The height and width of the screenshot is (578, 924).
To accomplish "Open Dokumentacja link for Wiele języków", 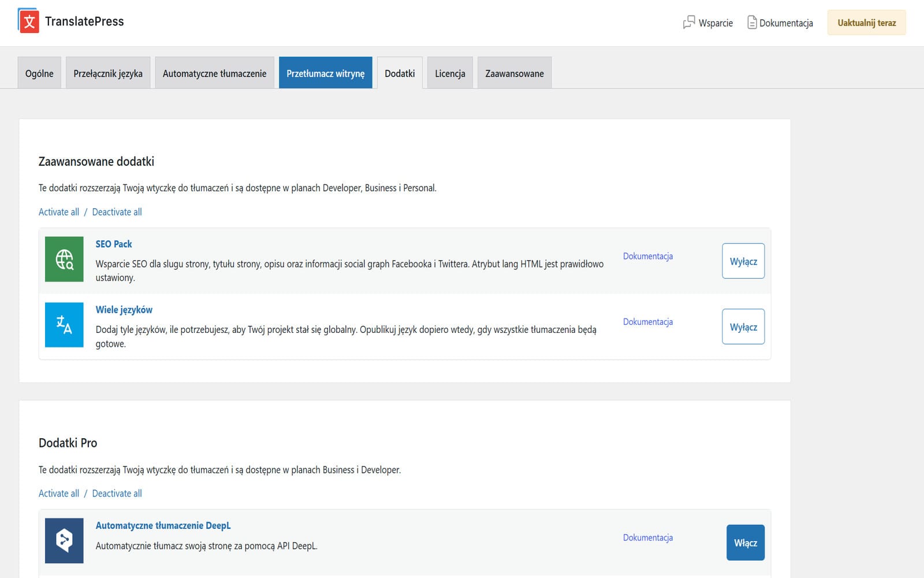I will [648, 322].
